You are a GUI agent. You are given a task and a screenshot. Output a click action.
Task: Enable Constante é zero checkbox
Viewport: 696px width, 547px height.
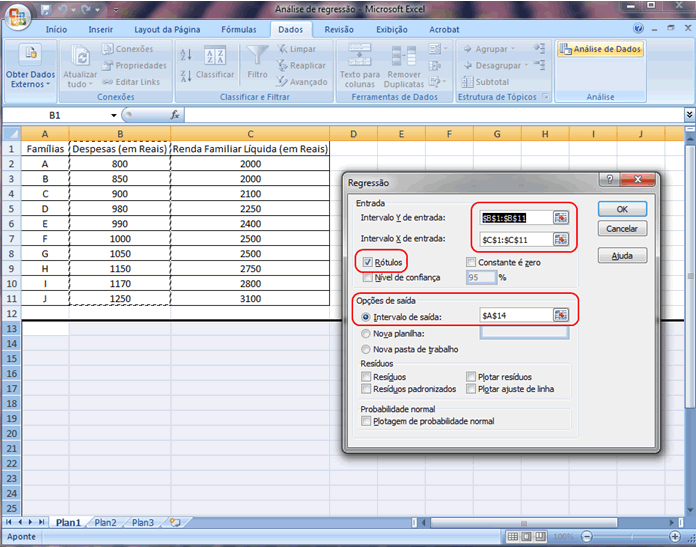coord(471,262)
